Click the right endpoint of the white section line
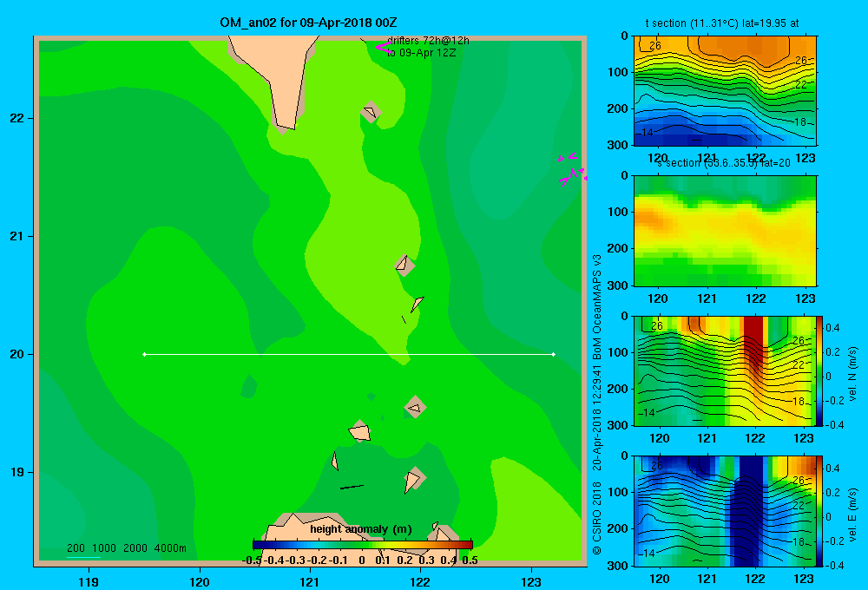The height and width of the screenshot is (590, 868). tap(554, 354)
